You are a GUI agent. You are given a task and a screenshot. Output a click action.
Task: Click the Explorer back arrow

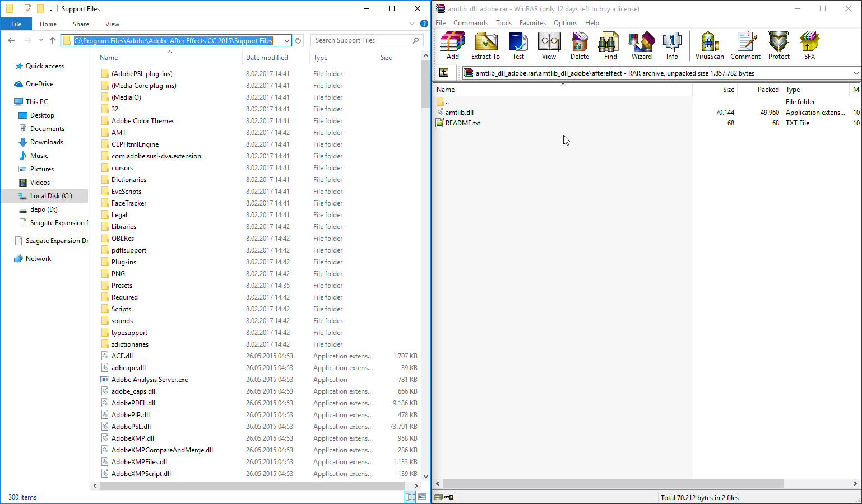pyautogui.click(x=12, y=40)
